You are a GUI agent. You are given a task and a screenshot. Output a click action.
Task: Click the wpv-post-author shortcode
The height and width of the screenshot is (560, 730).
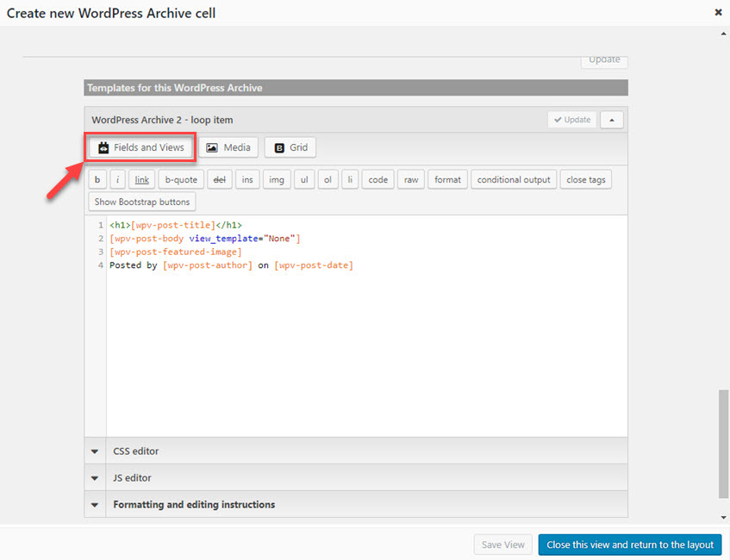coord(207,265)
